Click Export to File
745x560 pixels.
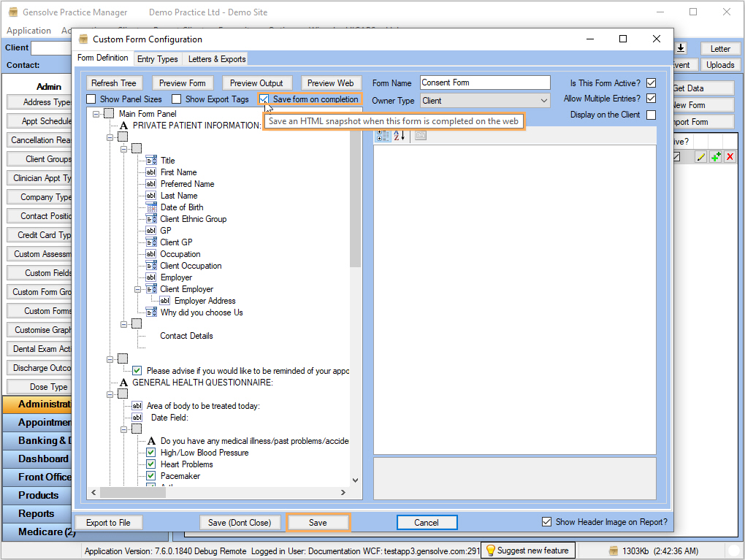(108, 522)
